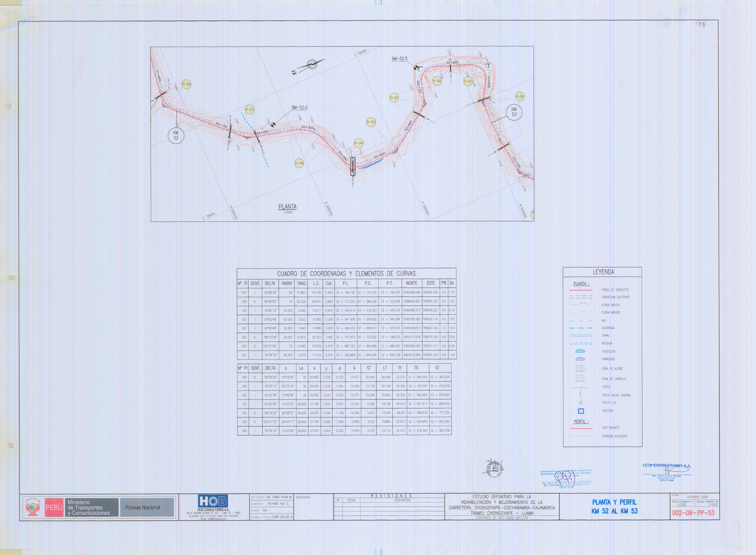Click the 'CUADRO DE COORDENADAS Y ELEMENTOS DE CURVAS' title
The image size is (756, 555).
[346, 274]
